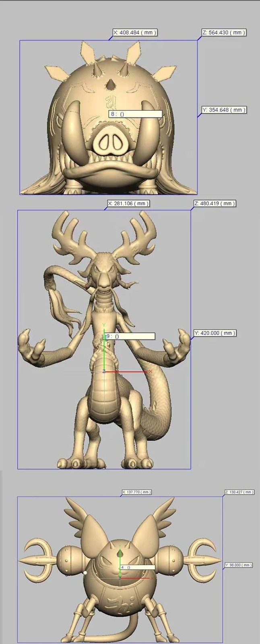
Task: Click the Z: 130.427 mm dimension label
Action: pos(239,492)
